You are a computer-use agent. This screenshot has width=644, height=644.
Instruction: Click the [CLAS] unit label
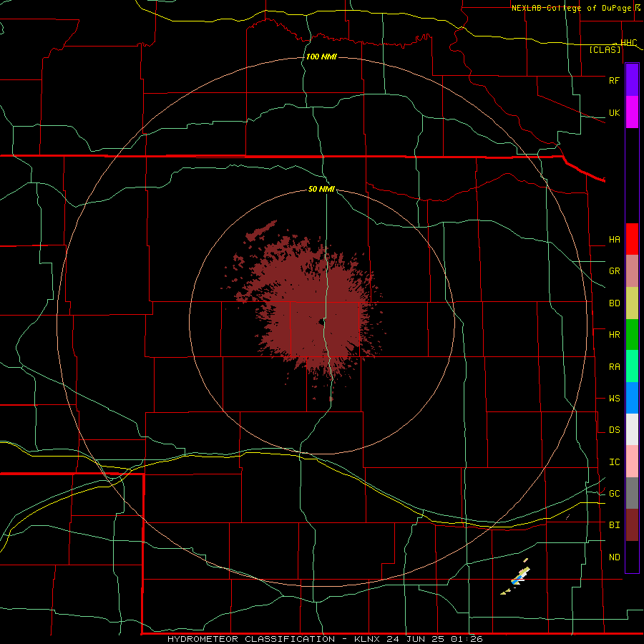pos(605,50)
